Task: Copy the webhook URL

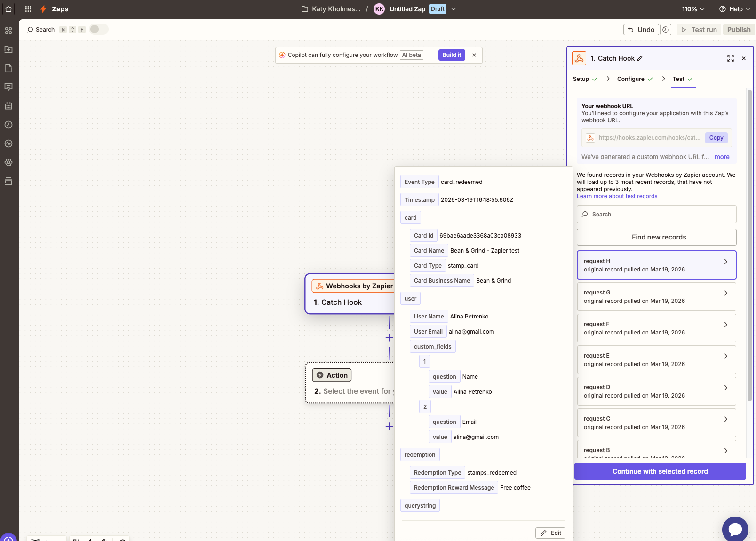Action: point(716,138)
